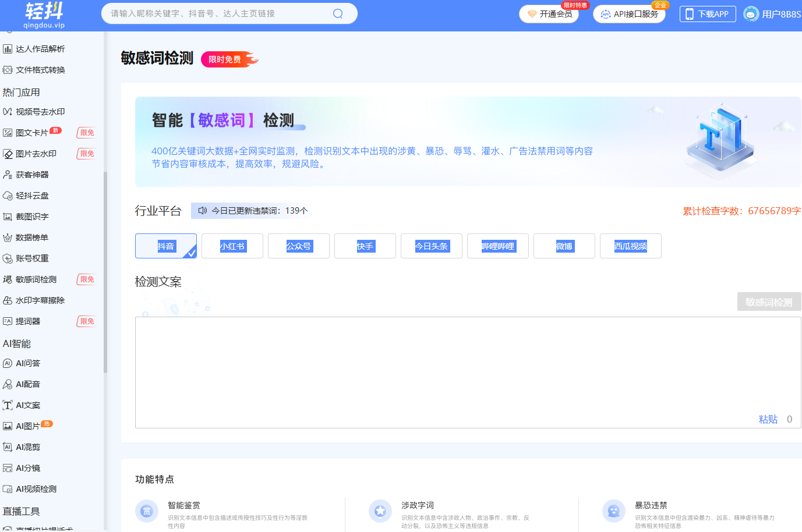Go to 视频号去水印 in sidebar

(40, 112)
